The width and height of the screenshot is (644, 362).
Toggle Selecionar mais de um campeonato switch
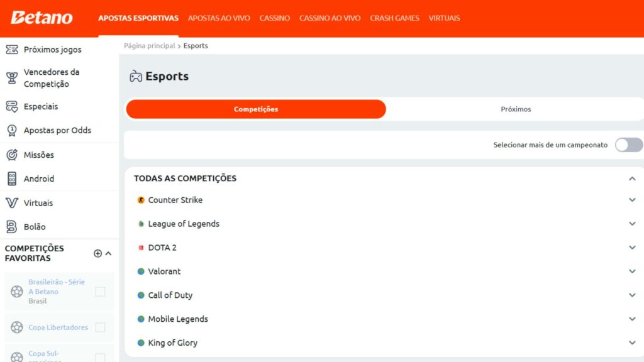(628, 145)
